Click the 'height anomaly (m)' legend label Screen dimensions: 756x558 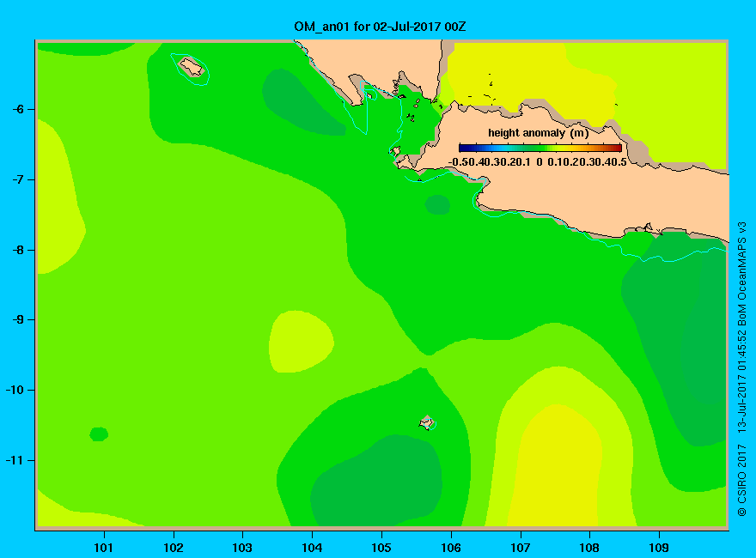pyautogui.click(x=538, y=133)
